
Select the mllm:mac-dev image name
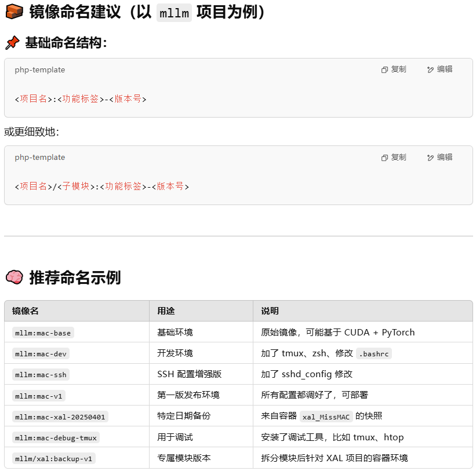coord(41,353)
